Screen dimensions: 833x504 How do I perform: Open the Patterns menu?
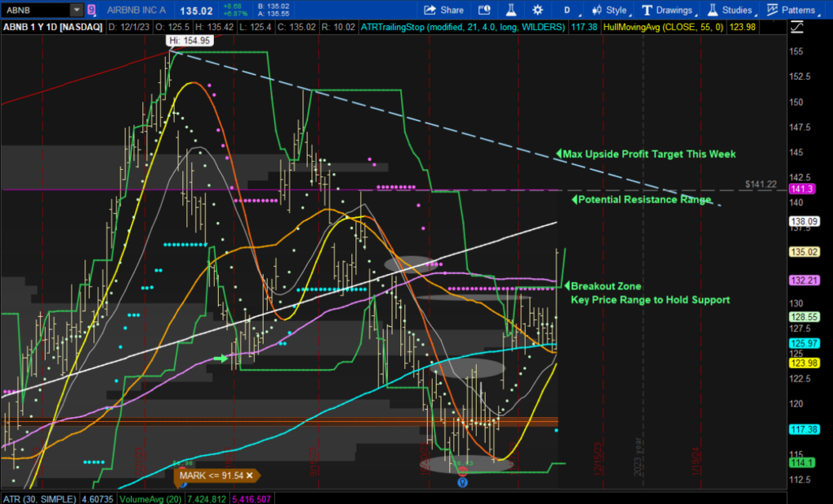pos(792,10)
